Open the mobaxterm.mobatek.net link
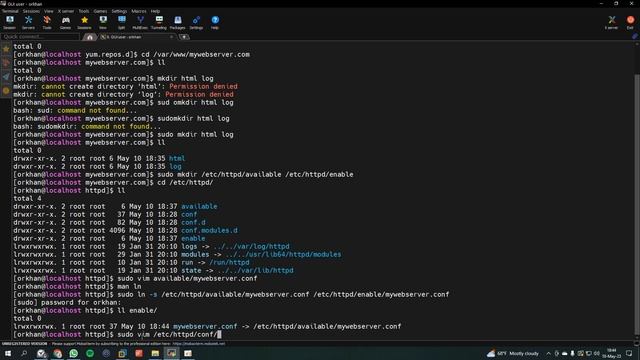 point(198,344)
